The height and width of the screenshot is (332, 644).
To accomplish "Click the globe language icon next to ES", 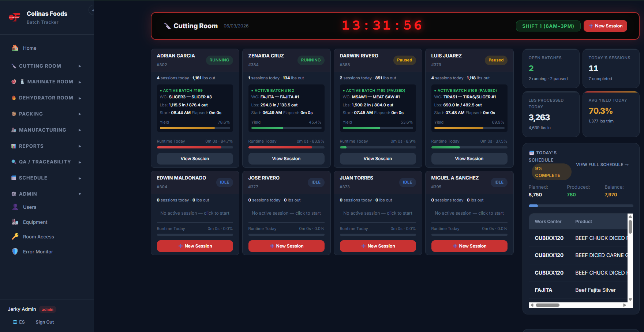I will pyautogui.click(x=15, y=322).
